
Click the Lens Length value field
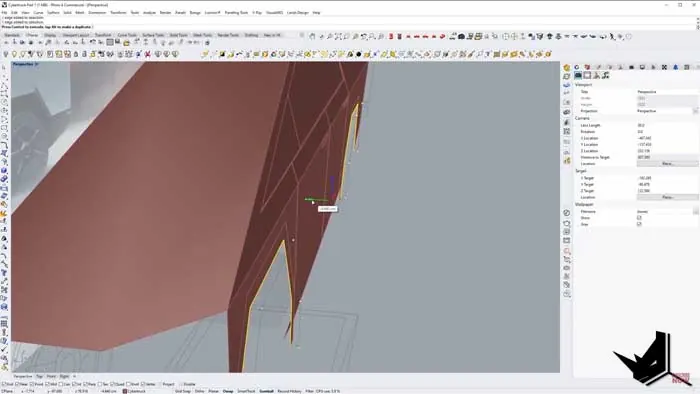[x=667, y=125]
